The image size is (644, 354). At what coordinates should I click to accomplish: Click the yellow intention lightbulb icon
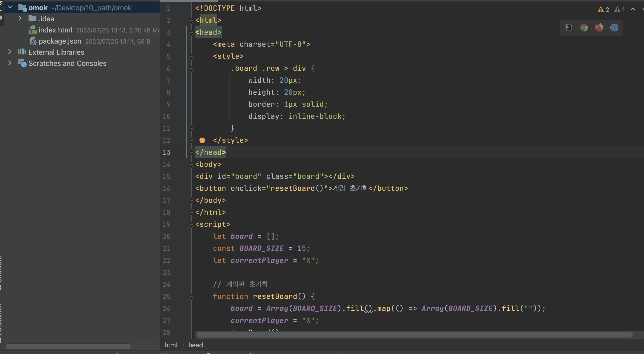pyautogui.click(x=202, y=141)
